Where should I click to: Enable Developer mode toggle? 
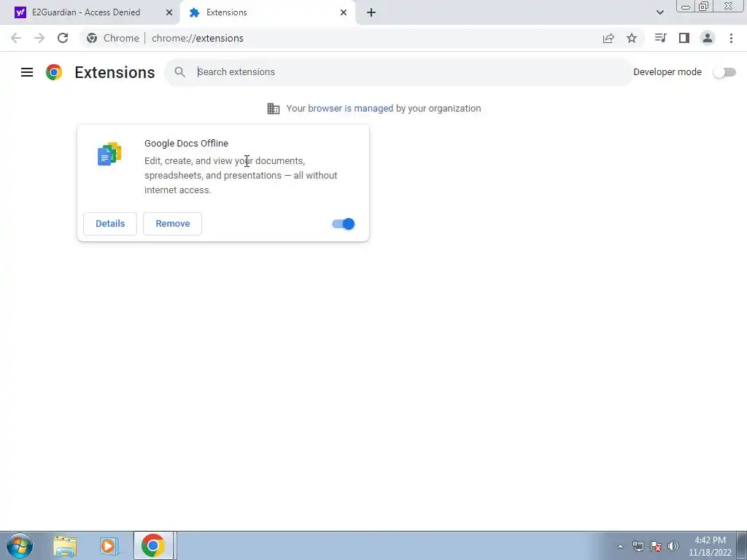724,72
